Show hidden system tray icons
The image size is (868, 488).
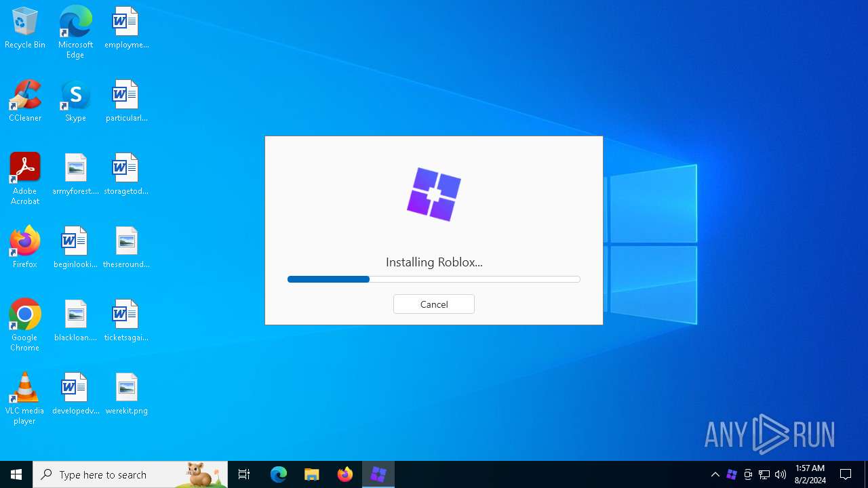(715, 474)
